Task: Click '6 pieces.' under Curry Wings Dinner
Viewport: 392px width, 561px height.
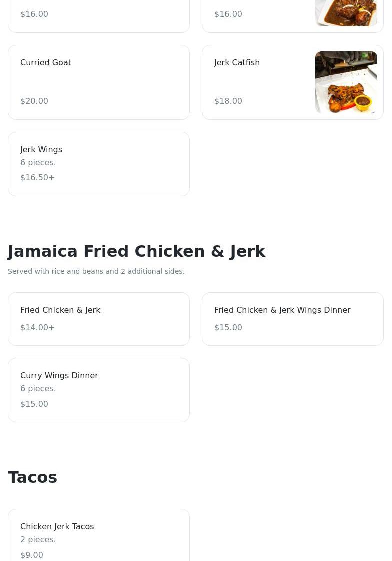Action: coord(38,389)
